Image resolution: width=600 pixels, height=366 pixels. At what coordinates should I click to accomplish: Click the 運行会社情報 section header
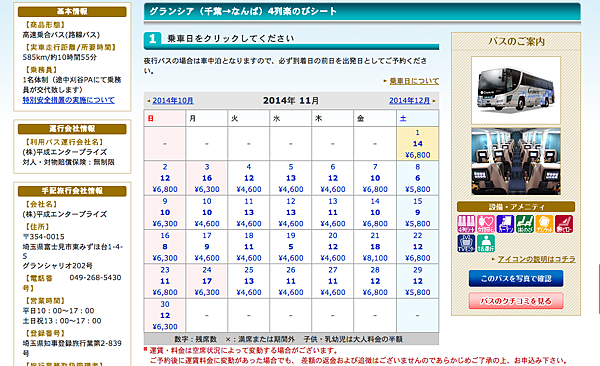(x=72, y=129)
